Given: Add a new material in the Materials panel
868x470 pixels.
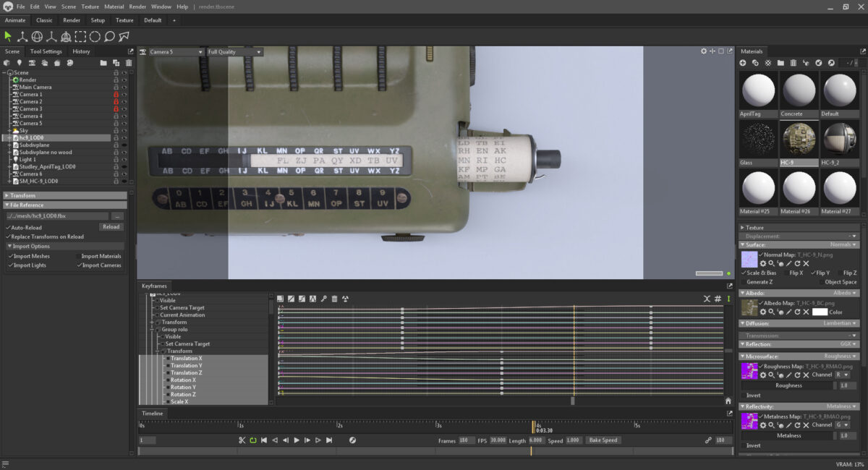Looking at the screenshot, I should 743,63.
